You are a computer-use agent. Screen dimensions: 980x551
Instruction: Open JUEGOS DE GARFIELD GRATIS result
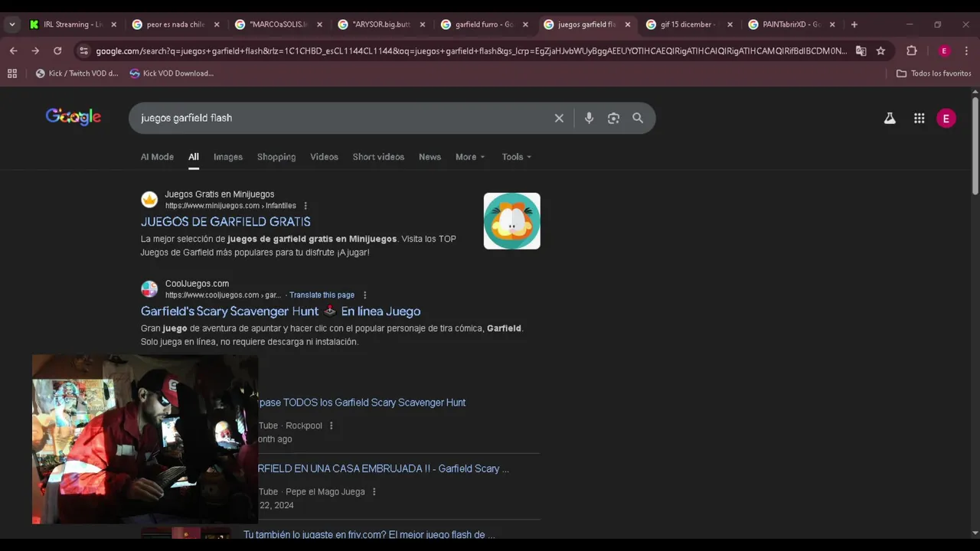pyautogui.click(x=226, y=222)
